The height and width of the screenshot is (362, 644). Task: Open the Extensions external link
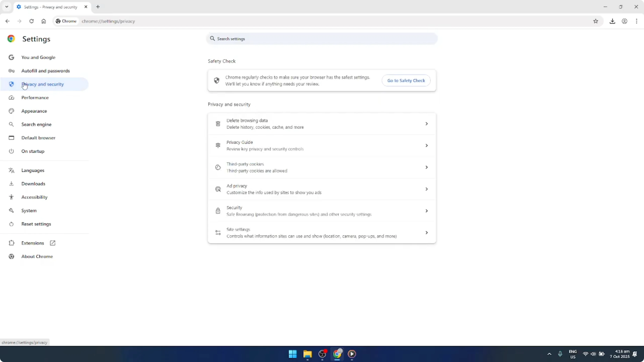click(x=52, y=243)
